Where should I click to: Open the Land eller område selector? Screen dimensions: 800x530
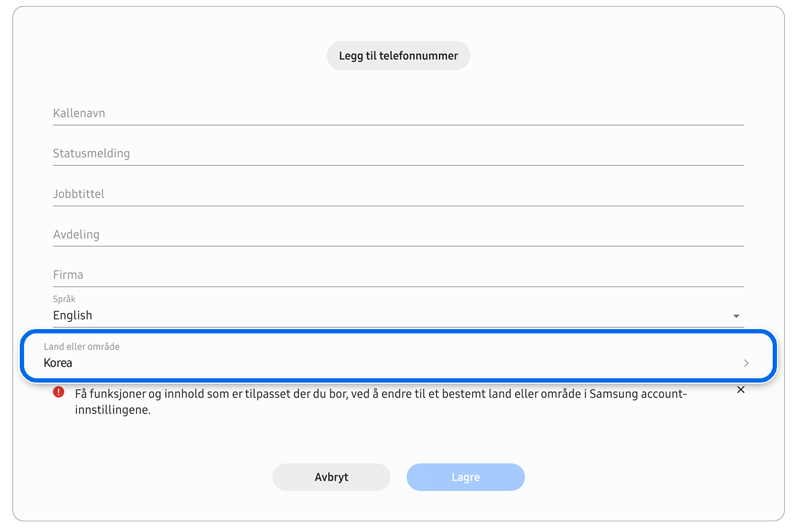point(398,356)
